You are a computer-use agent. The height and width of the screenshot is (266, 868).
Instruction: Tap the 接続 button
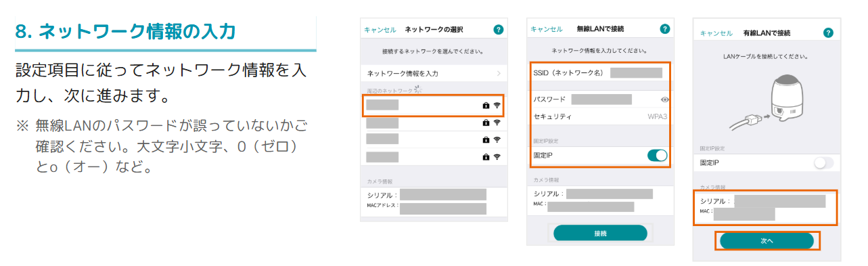(600, 233)
